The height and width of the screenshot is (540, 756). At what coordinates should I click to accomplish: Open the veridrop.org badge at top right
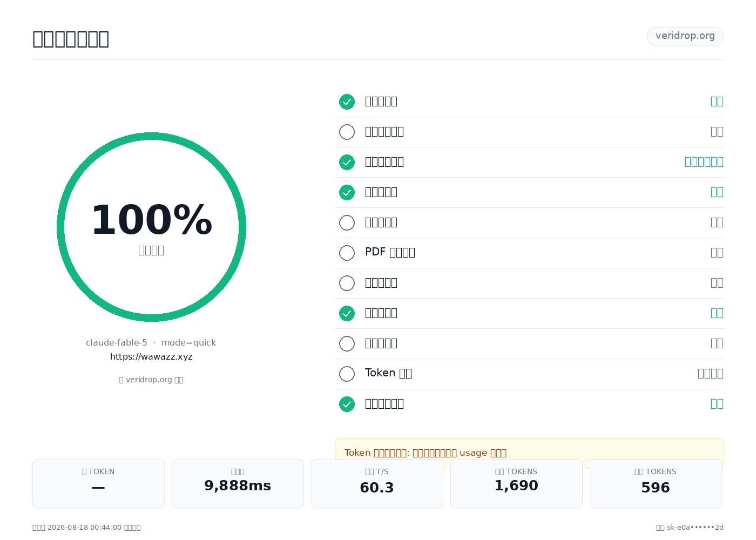(685, 36)
